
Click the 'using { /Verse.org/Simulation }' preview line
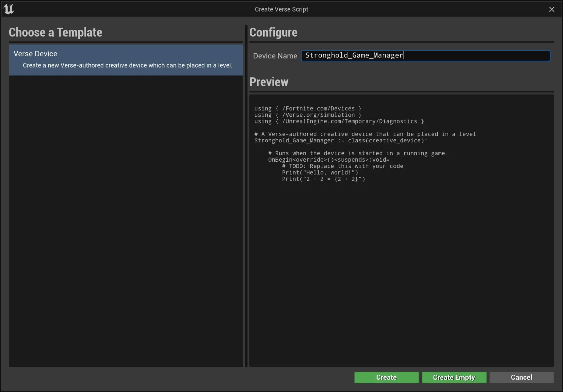308,115
